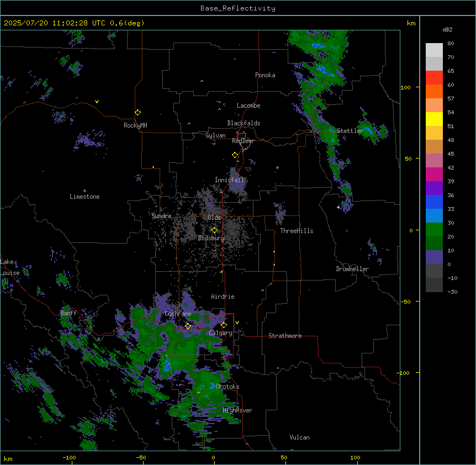This screenshot has width=476, height=465.
Task: Click the km label at top right
Action: [x=411, y=23]
